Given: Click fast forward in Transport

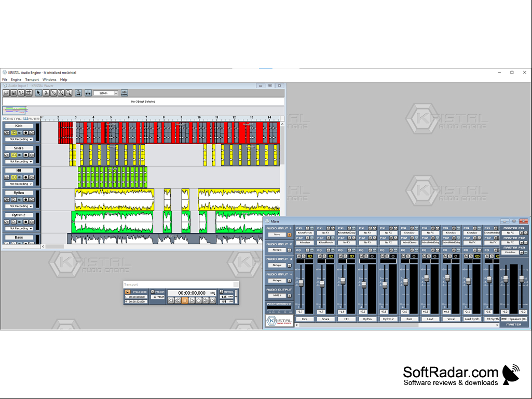Looking at the screenshot, I should [206, 300].
